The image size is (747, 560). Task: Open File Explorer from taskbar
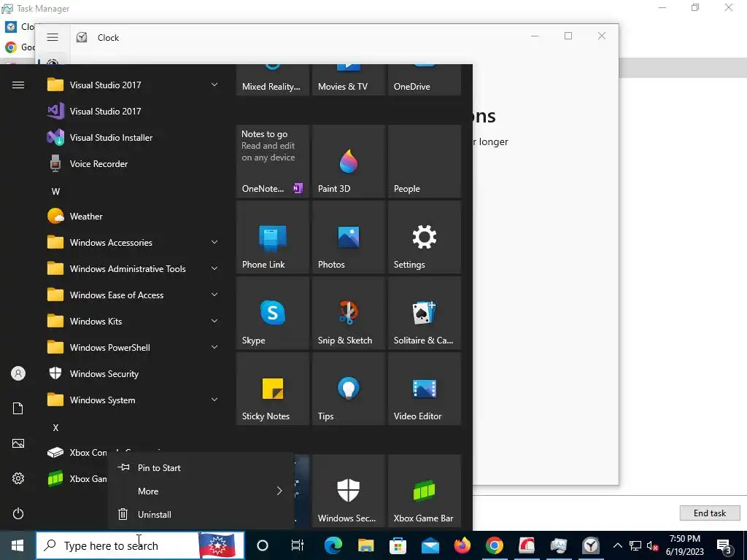[365, 545]
